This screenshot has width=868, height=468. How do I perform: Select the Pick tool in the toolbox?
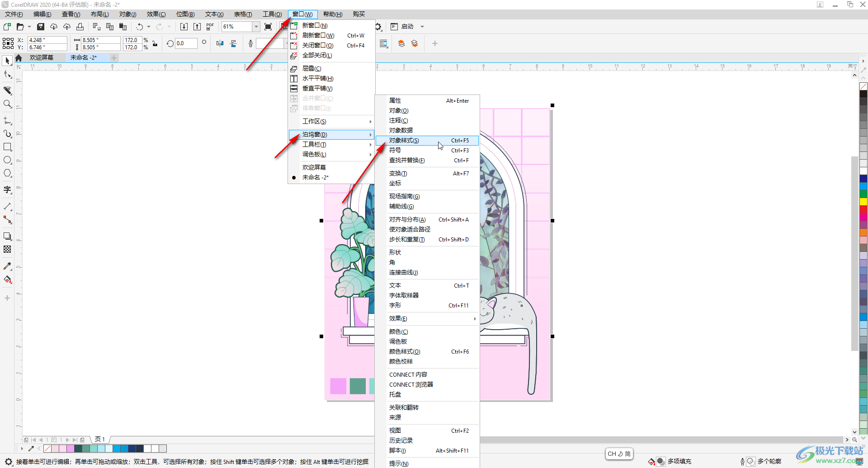click(x=7, y=61)
